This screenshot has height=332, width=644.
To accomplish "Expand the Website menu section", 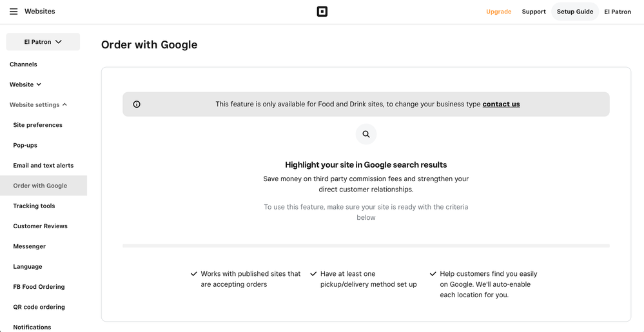I will (x=25, y=84).
